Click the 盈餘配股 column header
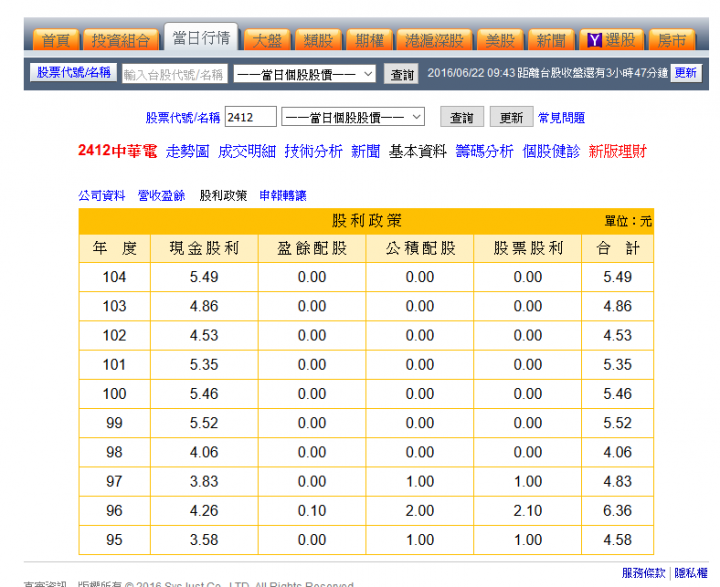The image size is (720, 587). pos(312,248)
